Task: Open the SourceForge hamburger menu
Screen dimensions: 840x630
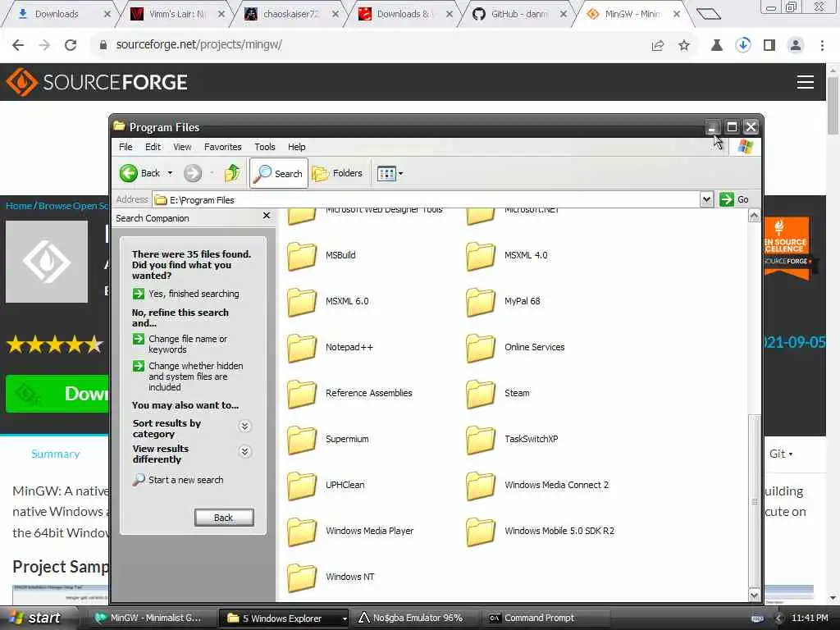Action: coord(806,82)
